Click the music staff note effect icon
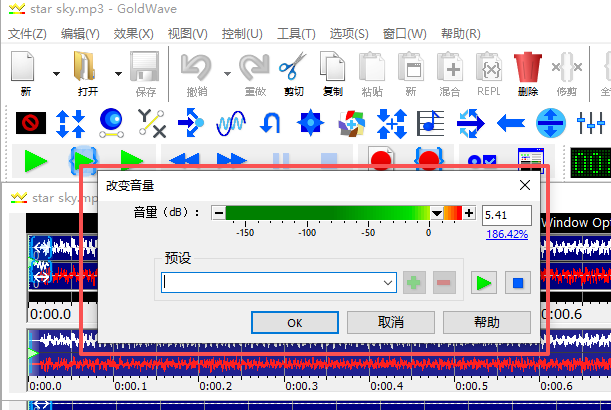This screenshot has width=611, height=410. click(x=430, y=123)
